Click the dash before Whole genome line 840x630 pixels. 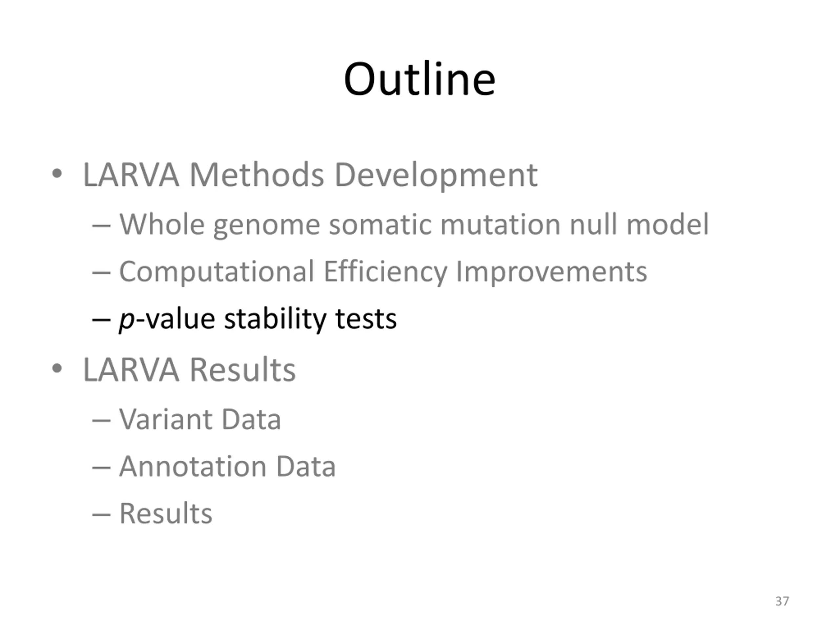101,225
